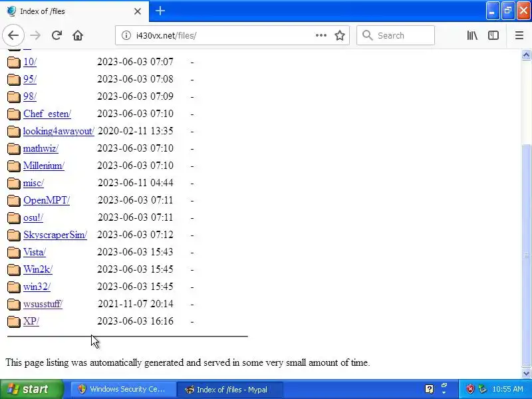Open a new tab with plus button
The image size is (532, 399).
[x=160, y=11]
